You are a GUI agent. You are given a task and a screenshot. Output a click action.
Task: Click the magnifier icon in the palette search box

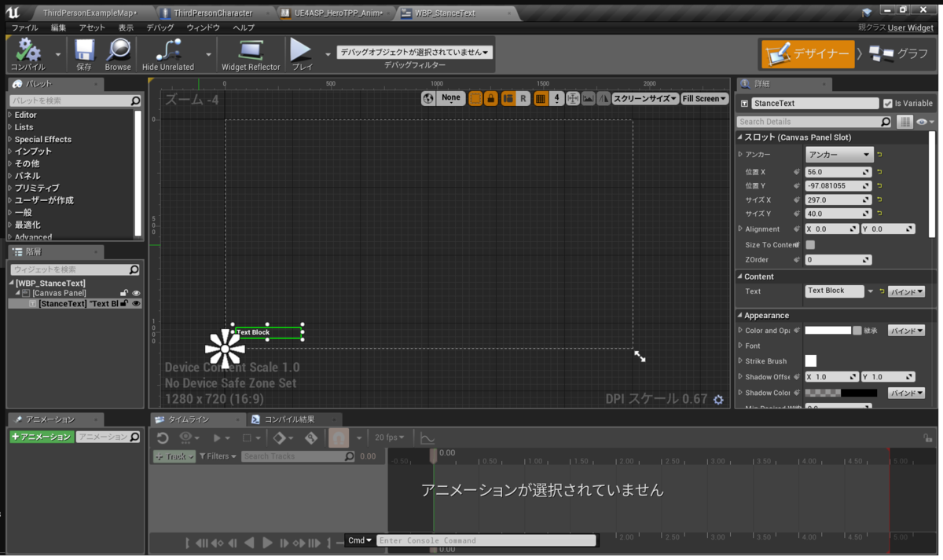click(135, 101)
